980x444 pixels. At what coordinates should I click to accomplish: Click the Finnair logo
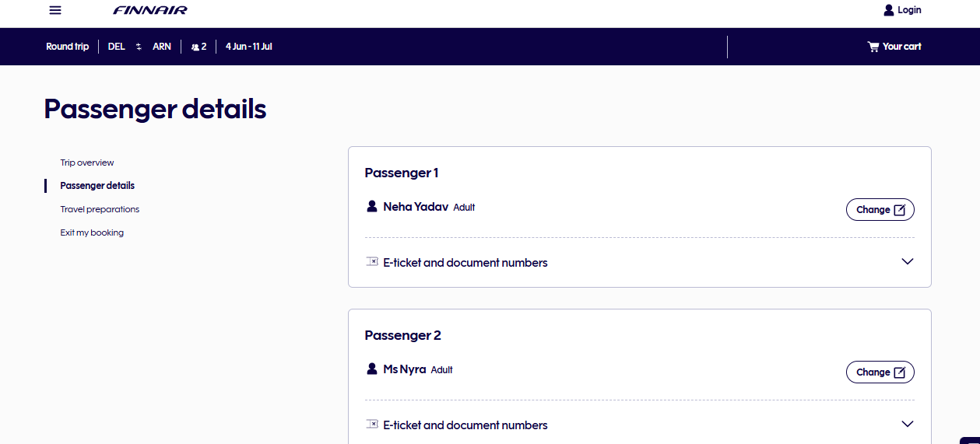pos(150,10)
